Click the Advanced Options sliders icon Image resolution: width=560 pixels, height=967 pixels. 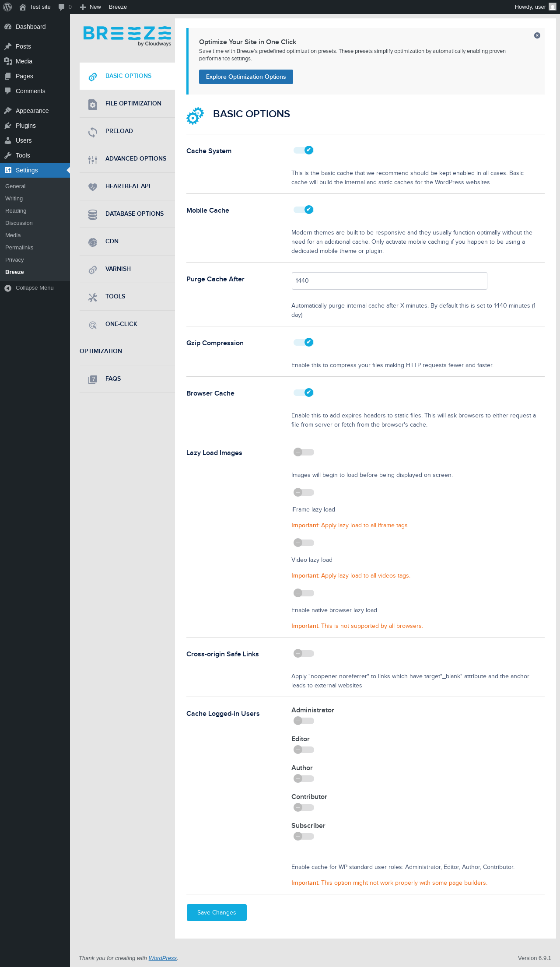(x=93, y=160)
